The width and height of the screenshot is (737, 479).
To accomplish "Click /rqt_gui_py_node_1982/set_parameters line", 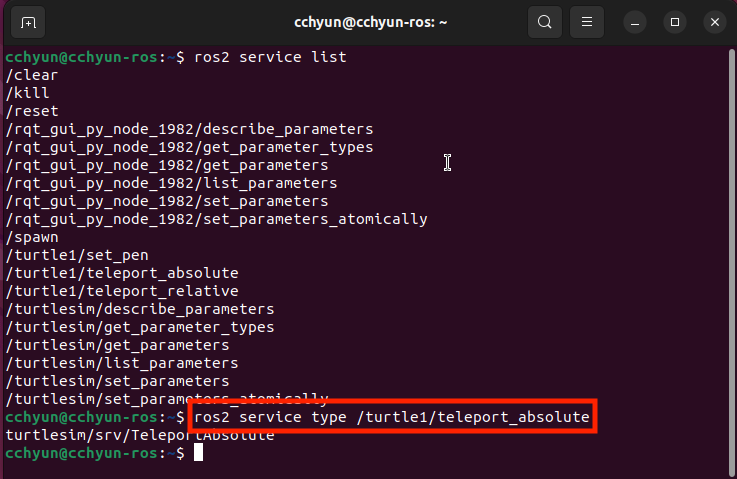I will pos(166,201).
